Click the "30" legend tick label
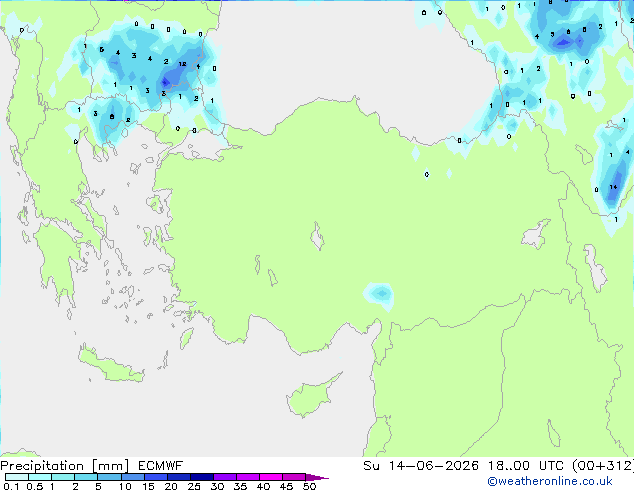634x490 pixels. click(x=217, y=486)
